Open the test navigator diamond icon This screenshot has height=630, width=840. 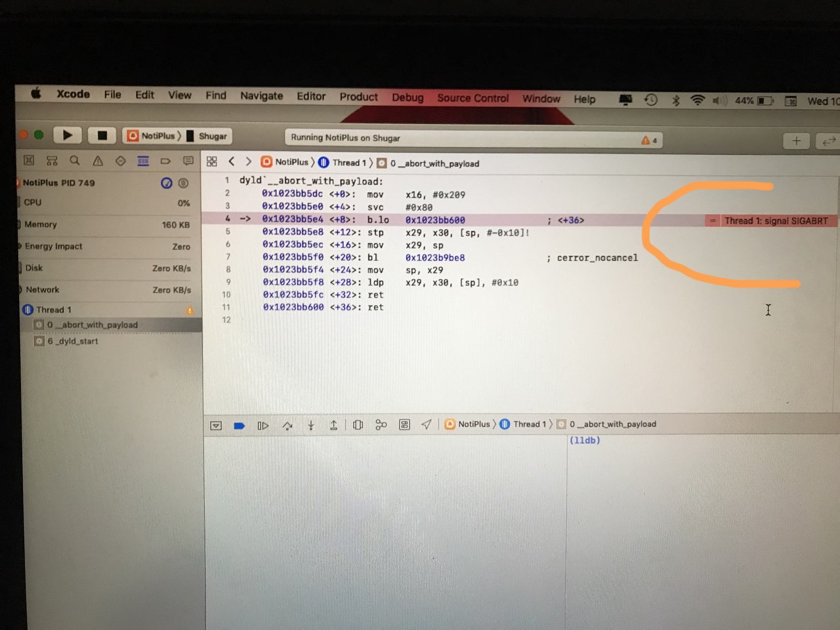coord(121,160)
